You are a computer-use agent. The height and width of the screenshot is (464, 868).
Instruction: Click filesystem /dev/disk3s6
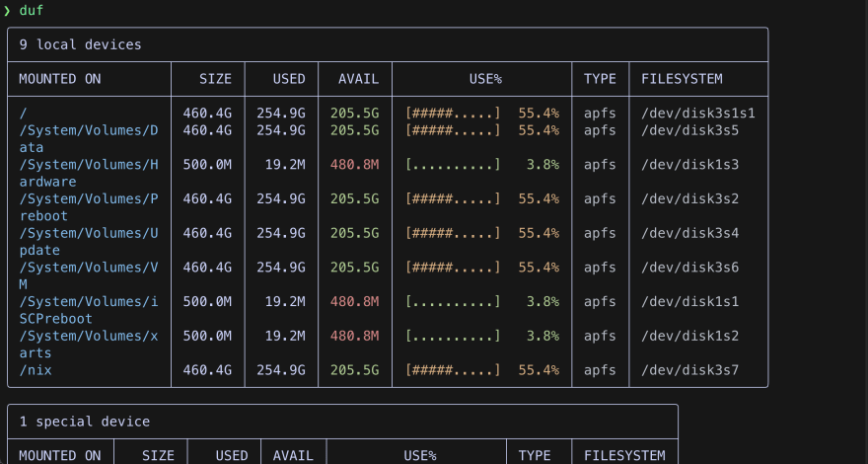[x=689, y=268]
